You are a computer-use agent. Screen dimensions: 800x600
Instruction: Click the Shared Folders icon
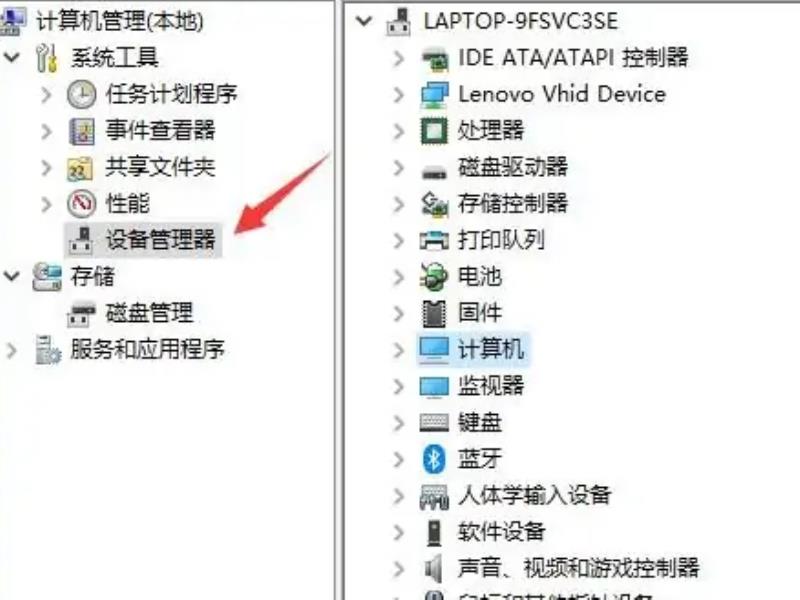pyautogui.click(x=80, y=168)
